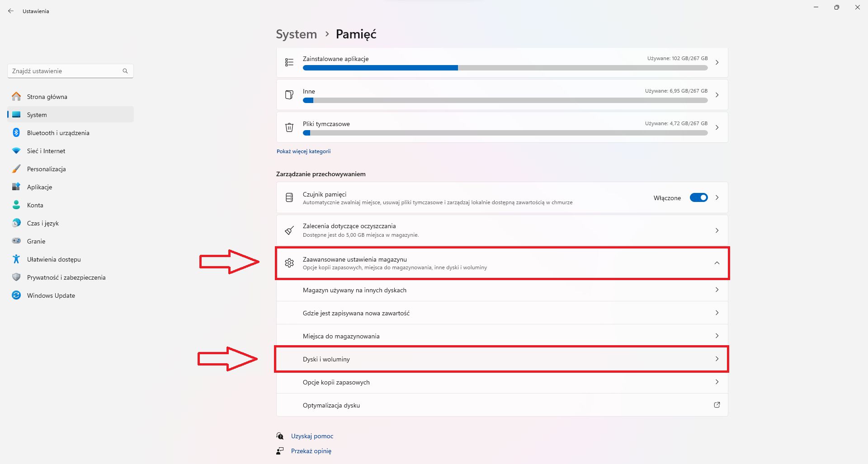
Task: Click the gear icon for Zaawansowane ustawienia magazynu
Action: [x=289, y=263]
